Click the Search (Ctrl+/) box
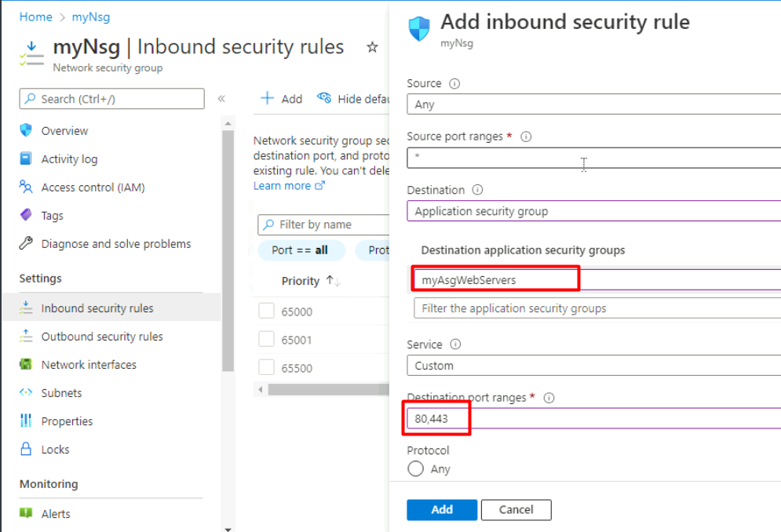 coord(112,99)
